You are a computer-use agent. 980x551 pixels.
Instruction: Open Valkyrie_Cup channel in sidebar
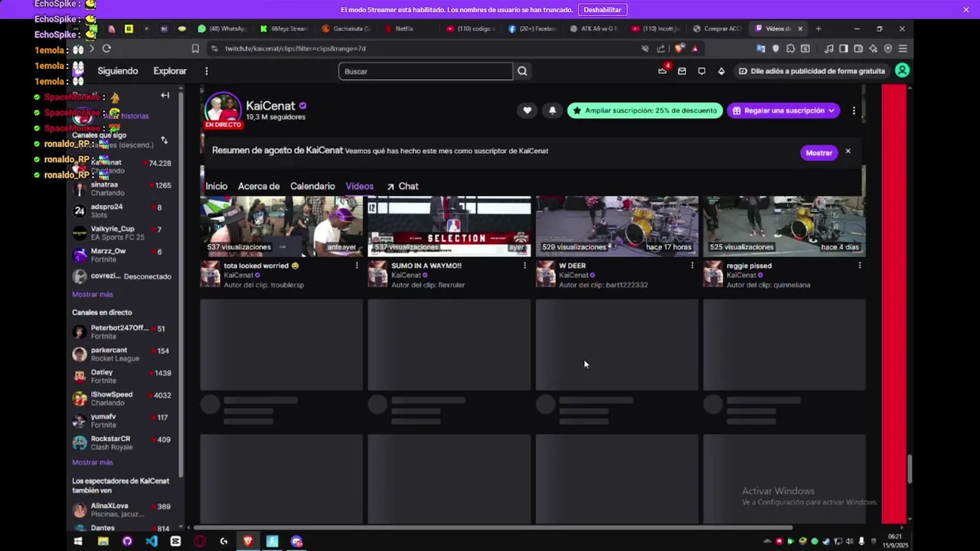coord(122,233)
